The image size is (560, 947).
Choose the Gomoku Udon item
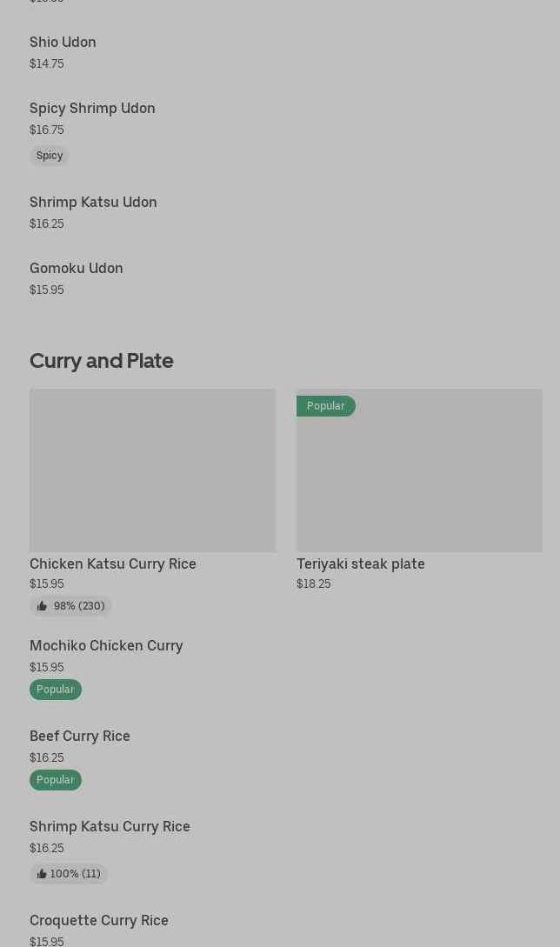pos(77,268)
